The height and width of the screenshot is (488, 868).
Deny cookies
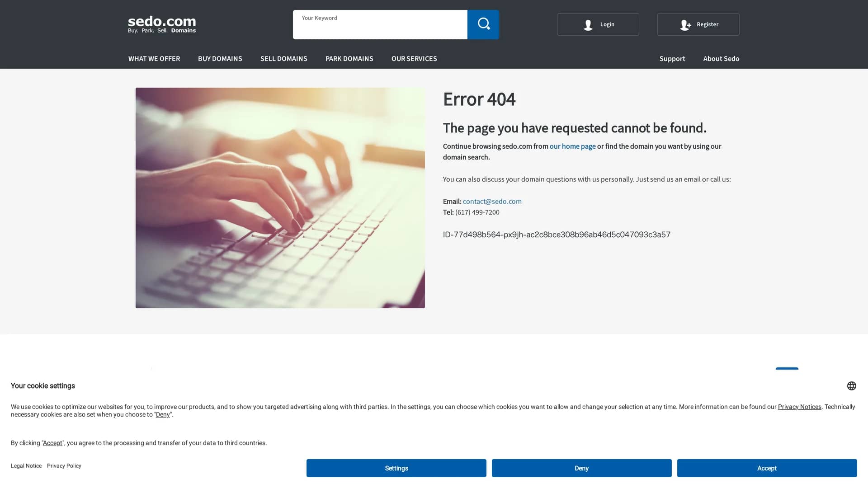(x=581, y=468)
